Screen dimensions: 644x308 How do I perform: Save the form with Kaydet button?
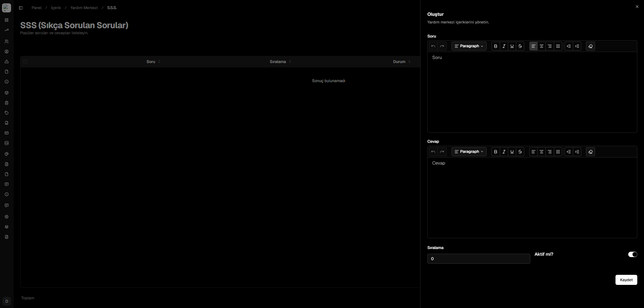coord(626,280)
